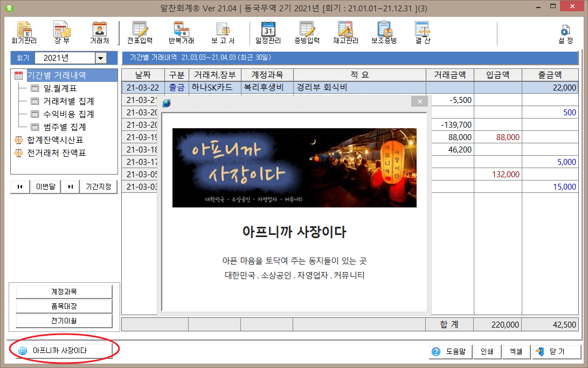
Task: Select 범주별 집계 tree item
Action: point(65,127)
